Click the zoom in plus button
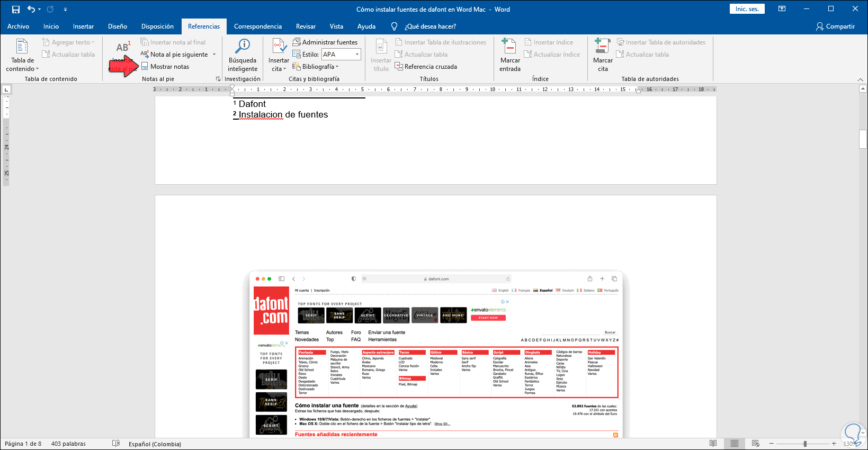 (834, 444)
